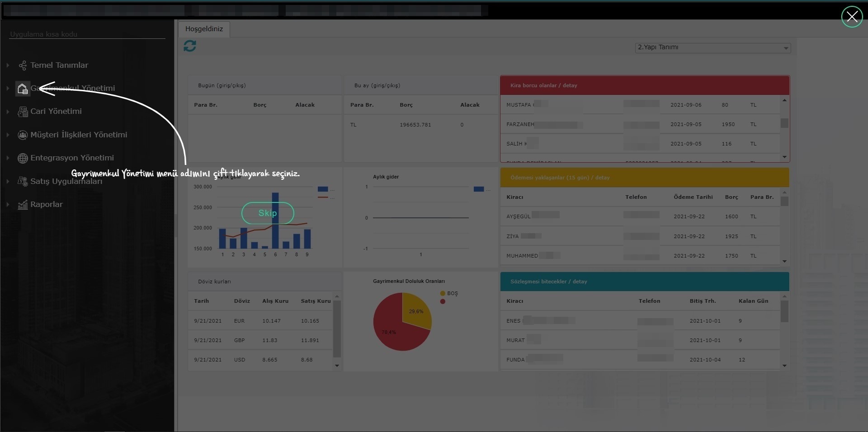Screen dimensions: 868x432
Task: Click the Entegrasyon Yönetimi globe icon
Action: pyautogui.click(x=22, y=158)
